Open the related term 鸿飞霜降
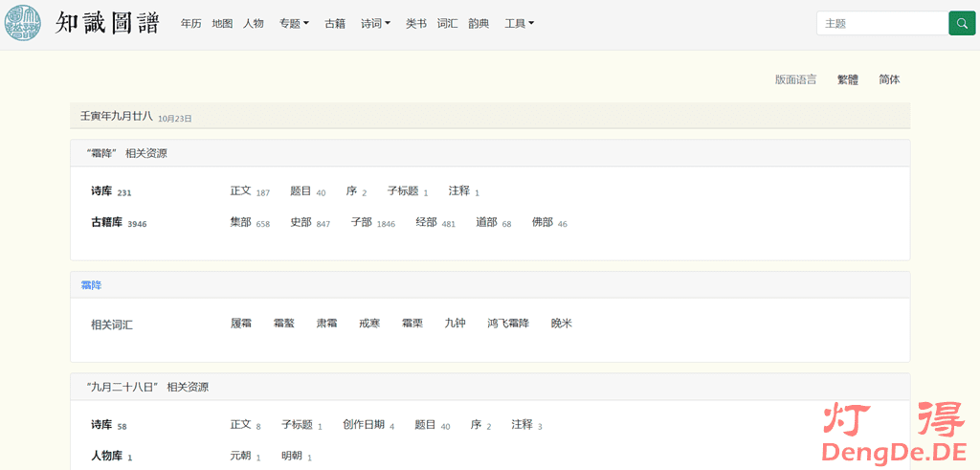 (507, 324)
